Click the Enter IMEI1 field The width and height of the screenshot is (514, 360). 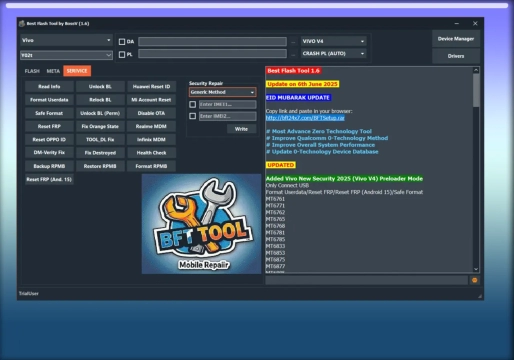[228, 105]
